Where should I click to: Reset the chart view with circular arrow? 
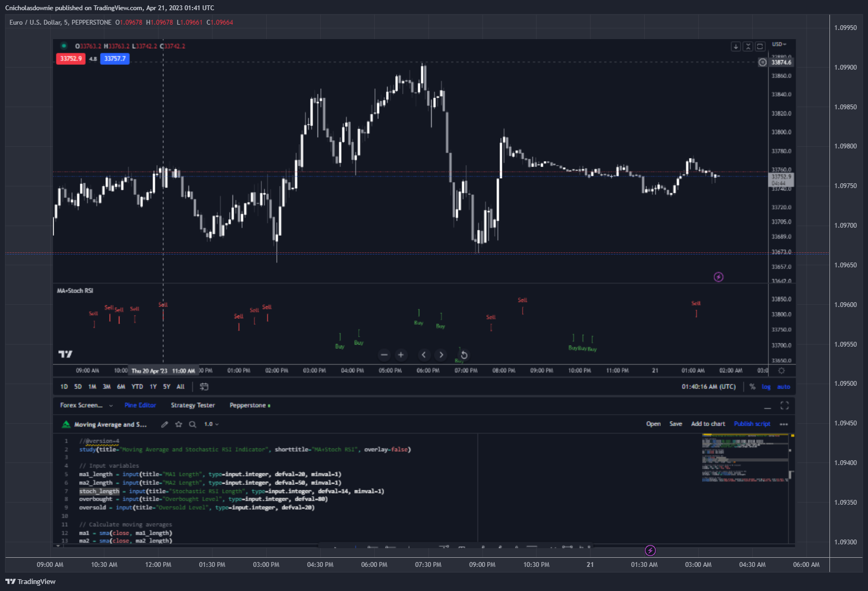(464, 355)
